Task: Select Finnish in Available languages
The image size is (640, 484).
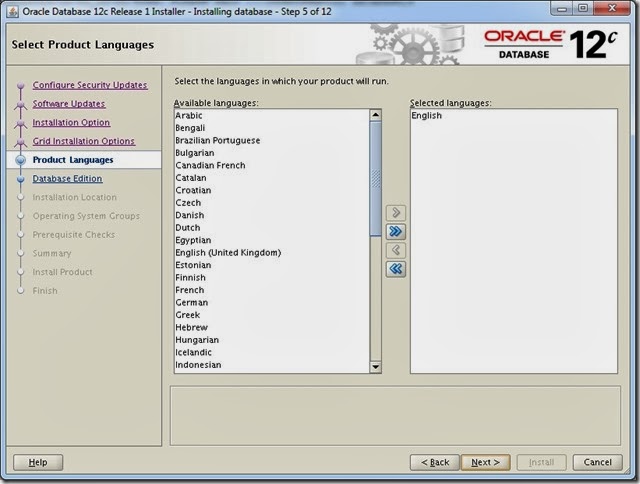Action: pos(271,278)
